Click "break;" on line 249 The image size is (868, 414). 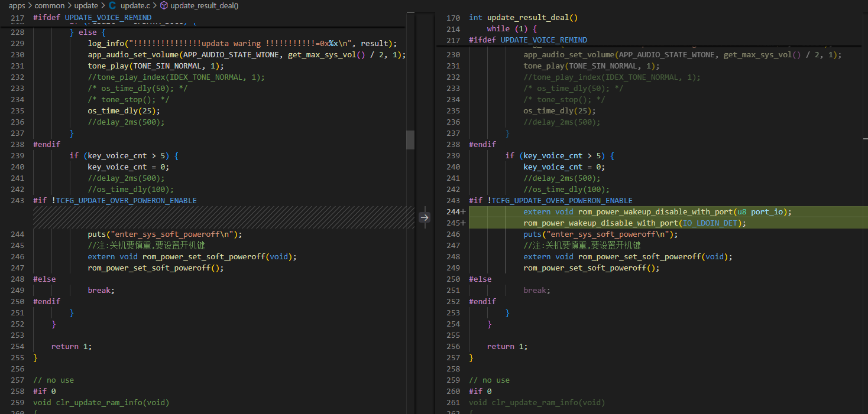[101, 290]
